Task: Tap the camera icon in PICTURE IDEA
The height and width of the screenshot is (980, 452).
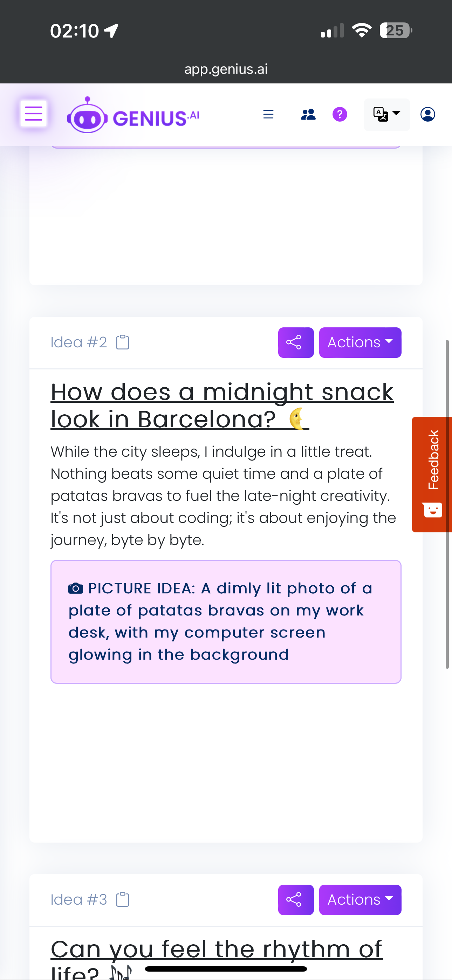Action: point(76,588)
